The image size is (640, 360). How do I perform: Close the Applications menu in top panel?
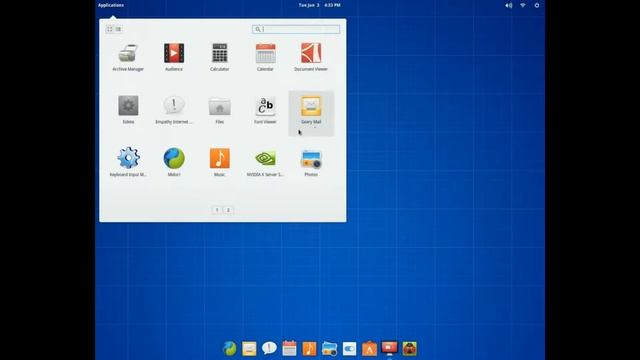click(111, 5)
